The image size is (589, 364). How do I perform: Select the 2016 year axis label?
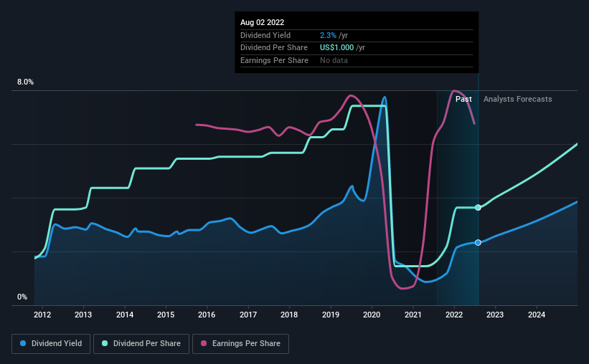[207, 315]
